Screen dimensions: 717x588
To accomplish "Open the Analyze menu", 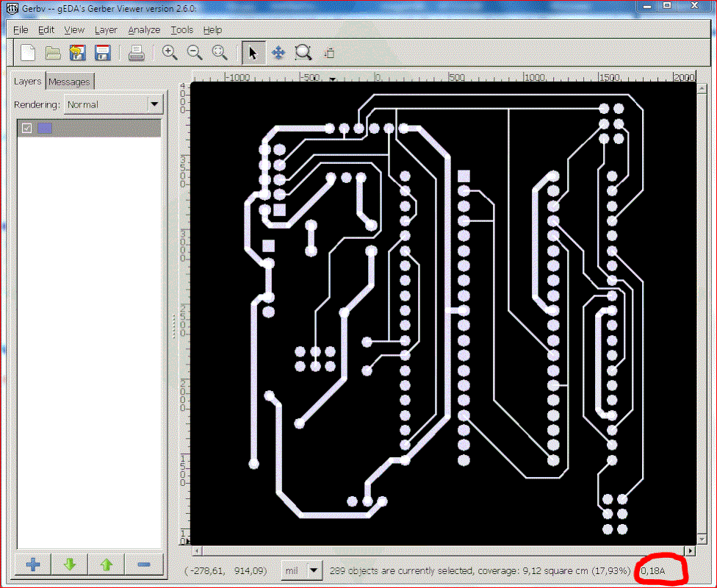I will (144, 29).
